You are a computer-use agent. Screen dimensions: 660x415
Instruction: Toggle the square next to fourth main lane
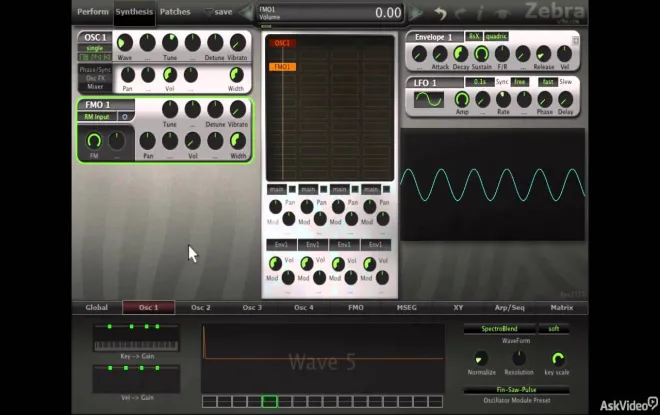386,189
